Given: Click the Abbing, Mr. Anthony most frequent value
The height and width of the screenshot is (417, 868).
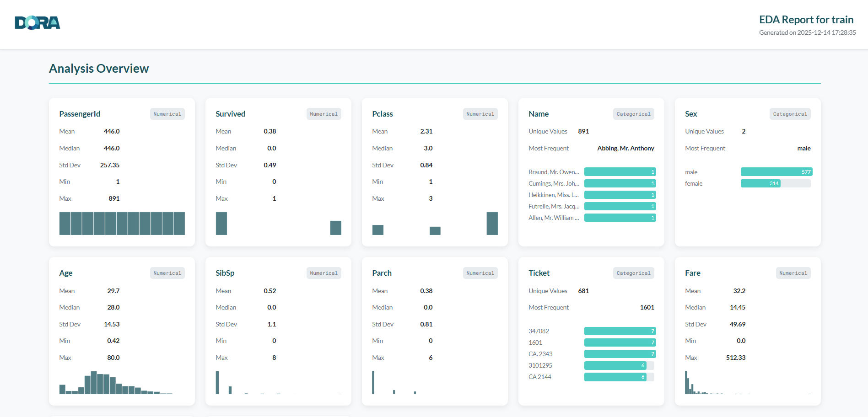Looking at the screenshot, I should [x=625, y=148].
